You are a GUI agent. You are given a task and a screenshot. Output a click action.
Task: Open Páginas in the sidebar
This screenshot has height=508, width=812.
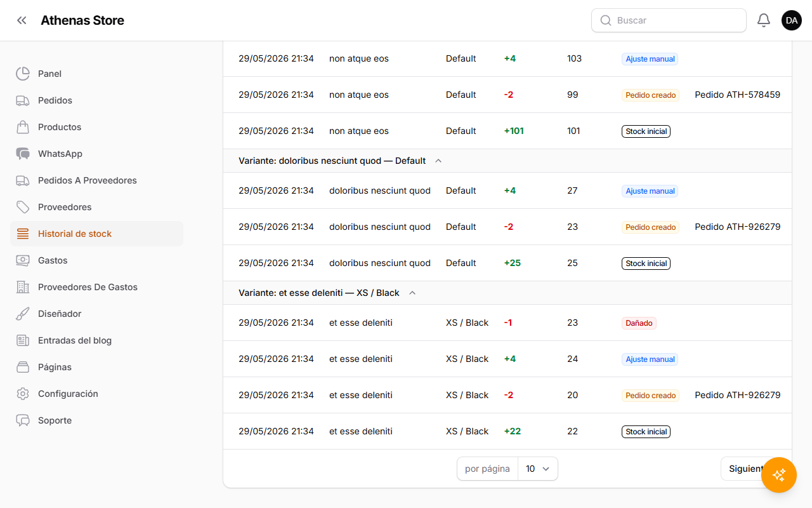click(x=96, y=367)
